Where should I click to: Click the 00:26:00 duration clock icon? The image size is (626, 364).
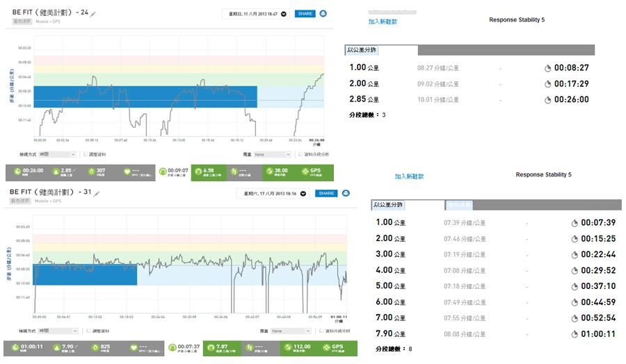[17, 172]
